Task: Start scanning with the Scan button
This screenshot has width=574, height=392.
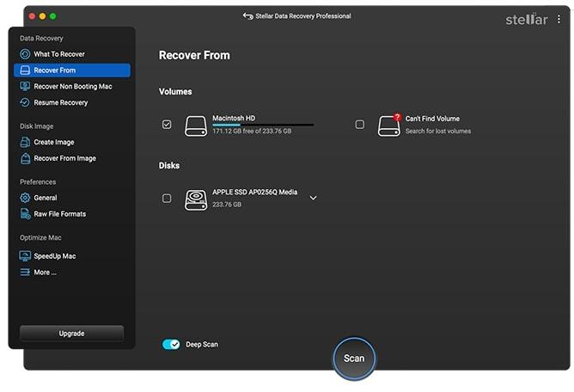Action: 354,358
